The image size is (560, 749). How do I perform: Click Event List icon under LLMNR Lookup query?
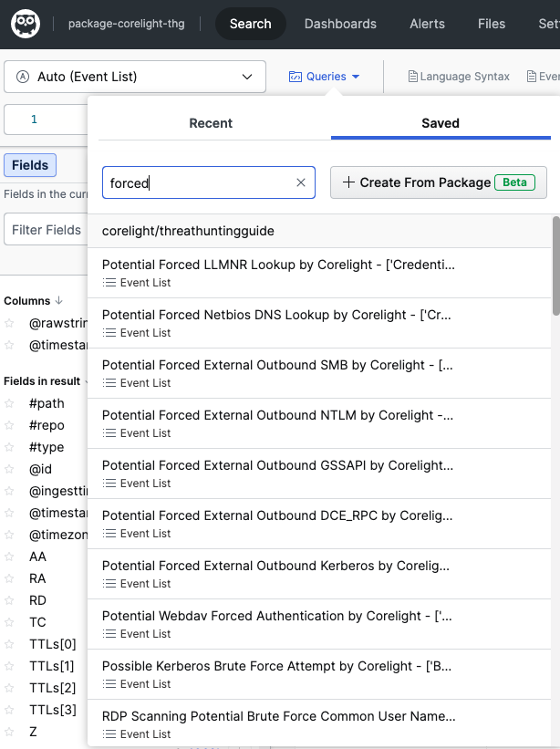tap(109, 282)
